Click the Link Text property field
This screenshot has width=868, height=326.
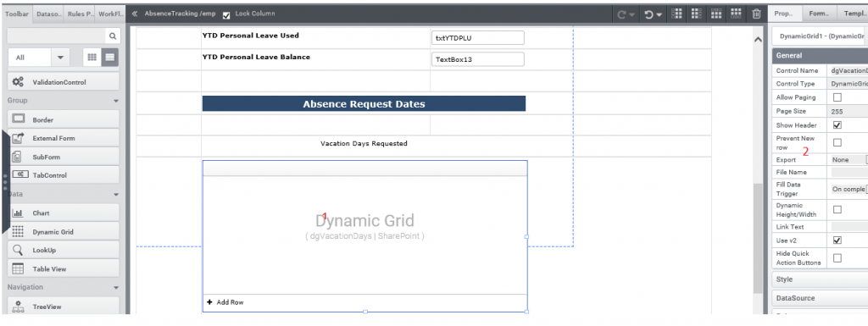pyautogui.click(x=849, y=227)
